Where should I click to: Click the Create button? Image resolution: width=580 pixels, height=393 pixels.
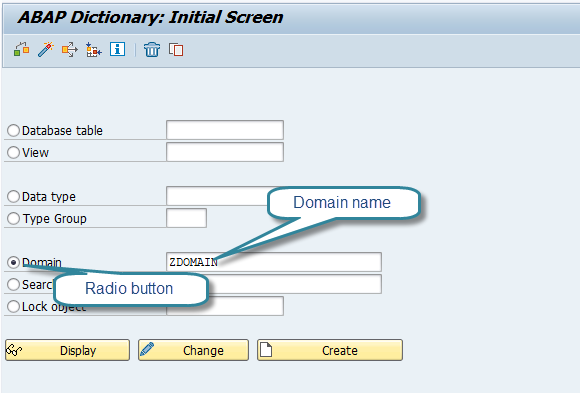point(330,350)
